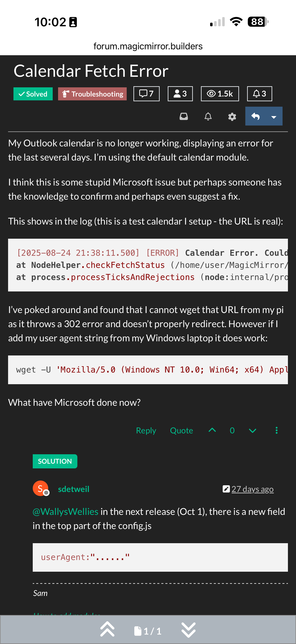Show the 3 posters stat
This screenshot has height=644, width=296.
pyautogui.click(x=180, y=94)
